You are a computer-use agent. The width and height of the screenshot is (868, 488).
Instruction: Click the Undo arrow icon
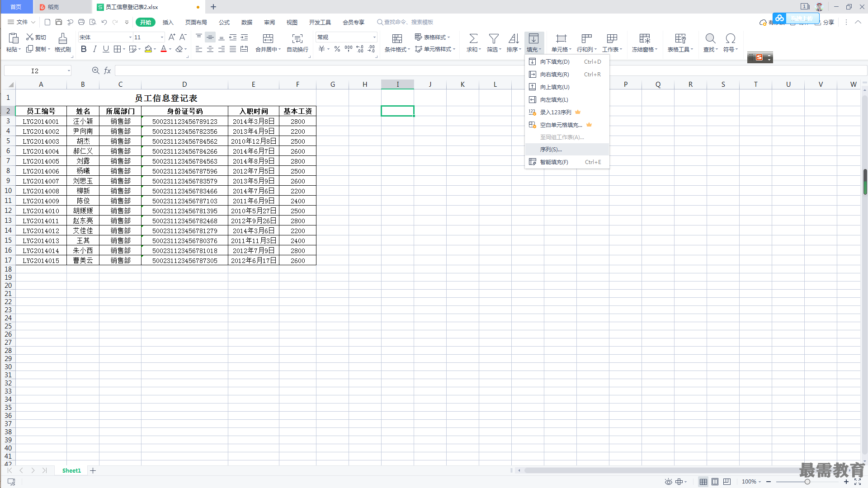click(x=104, y=22)
